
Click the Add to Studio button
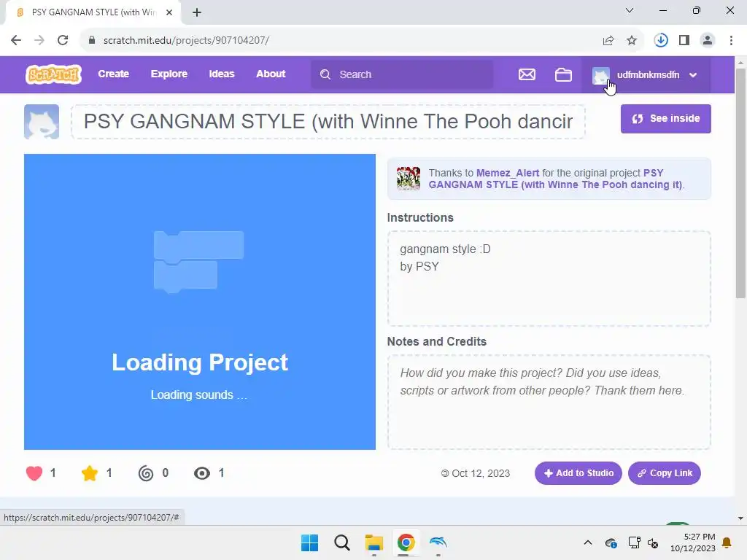(578, 472)
